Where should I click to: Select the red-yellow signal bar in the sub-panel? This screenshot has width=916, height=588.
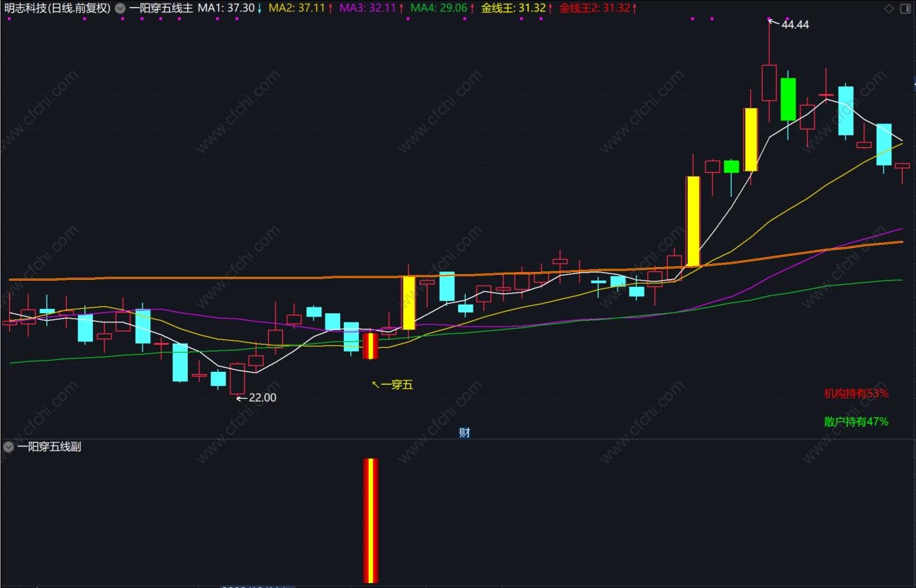(x=372, y=521)
